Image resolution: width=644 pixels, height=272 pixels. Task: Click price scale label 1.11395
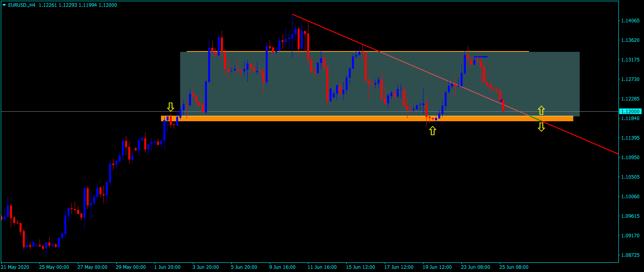(x=630, y=138)
